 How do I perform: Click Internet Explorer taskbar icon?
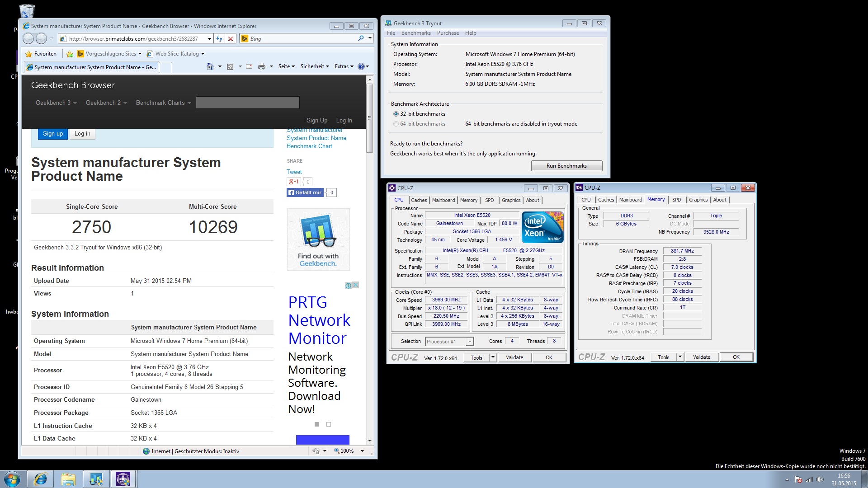pyautogui.click(x=41, y=479)
